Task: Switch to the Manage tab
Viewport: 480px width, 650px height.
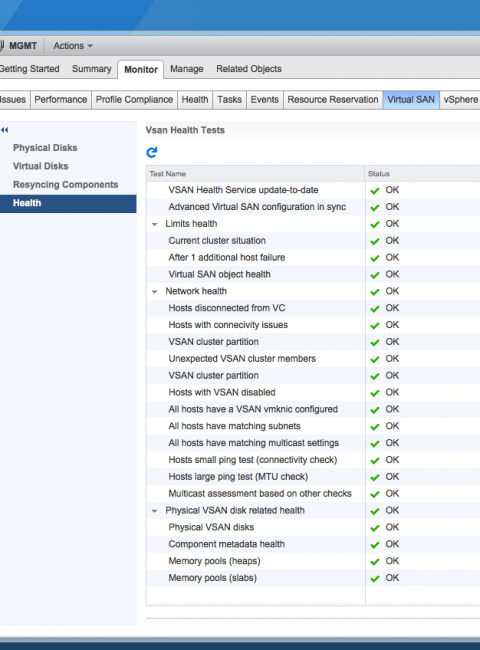Action: 187,69
